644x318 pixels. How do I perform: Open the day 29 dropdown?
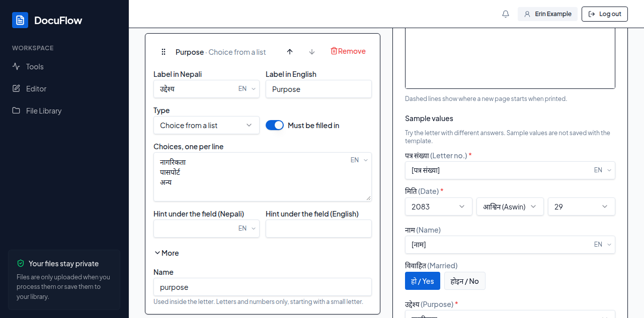click(x=582, y=206)
